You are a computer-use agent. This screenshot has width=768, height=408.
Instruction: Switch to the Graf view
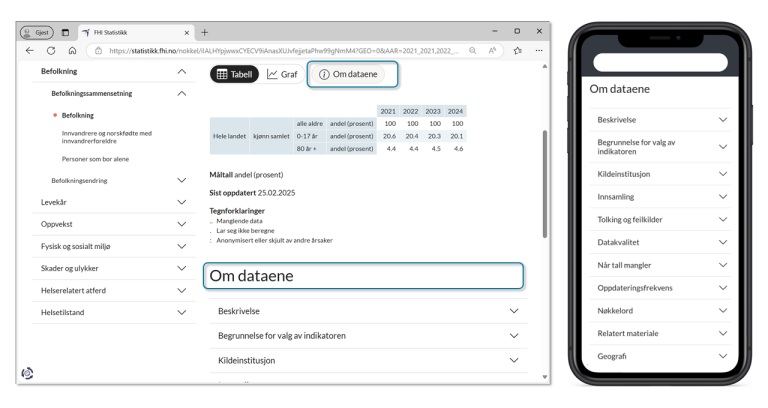[x=282, y=74]
